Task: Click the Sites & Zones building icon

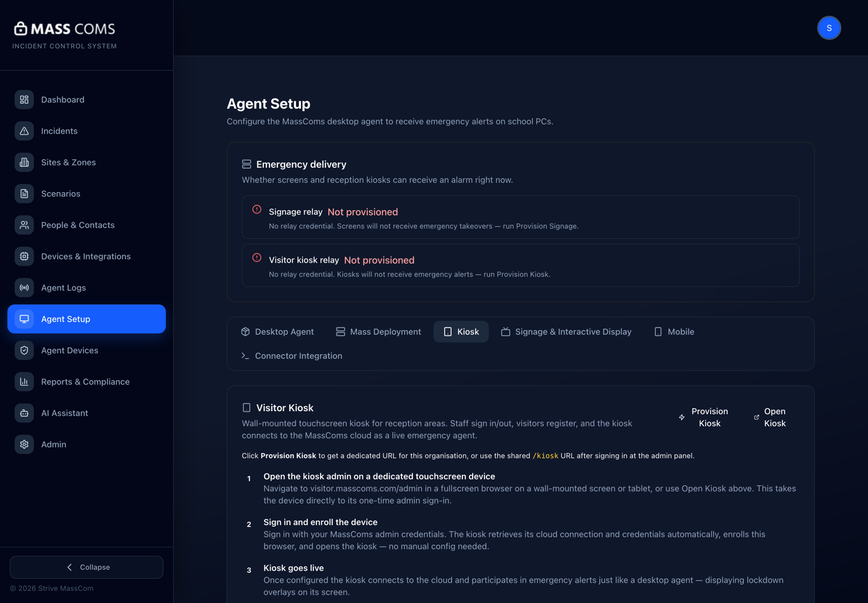Action: click(24, 162)
